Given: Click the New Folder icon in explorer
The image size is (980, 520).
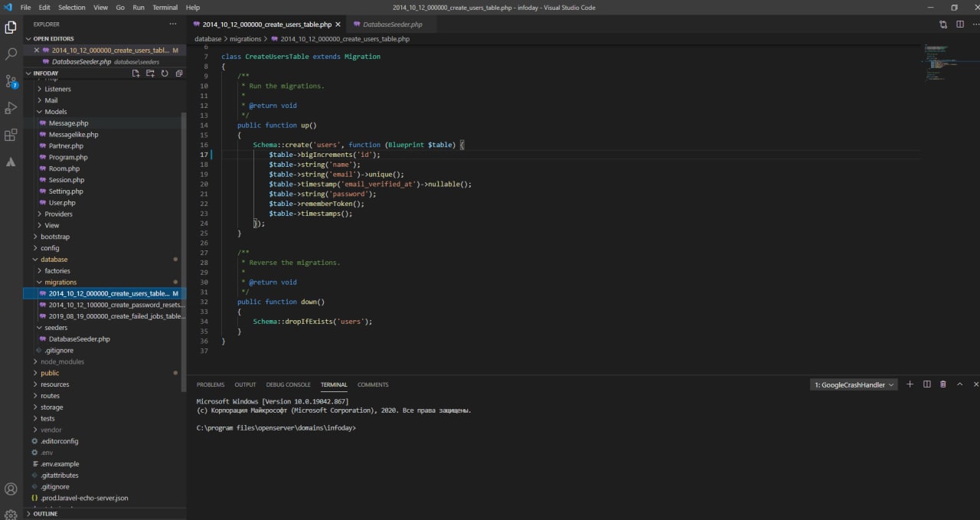Looking at the screenshot, I should tap(150, 74).
